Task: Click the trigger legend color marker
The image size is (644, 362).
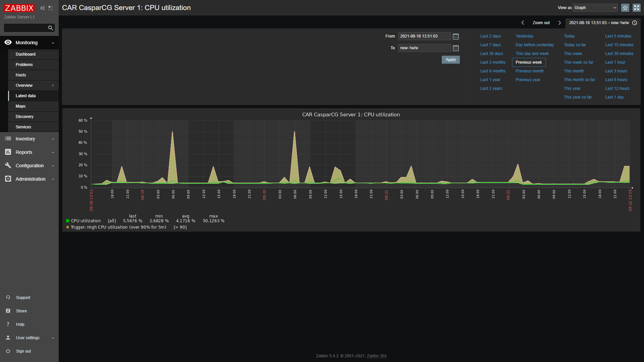Action: click(67, 227)
